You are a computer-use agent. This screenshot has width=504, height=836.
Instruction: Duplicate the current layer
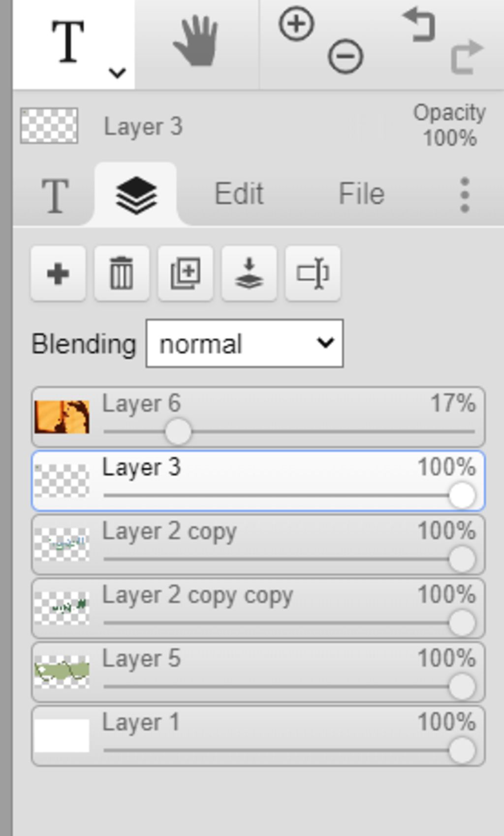click(185, 273)
